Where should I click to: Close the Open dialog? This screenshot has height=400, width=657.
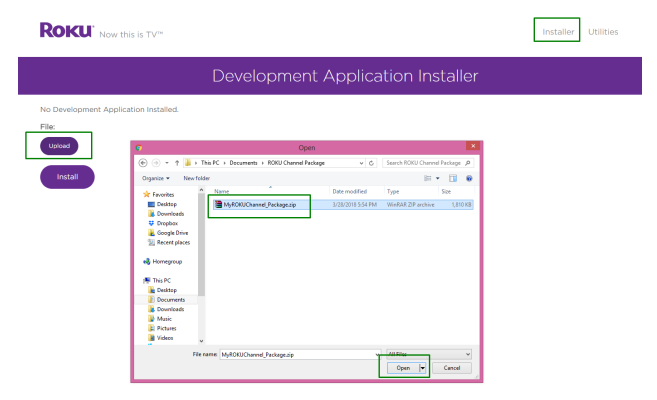click(473, 146)
